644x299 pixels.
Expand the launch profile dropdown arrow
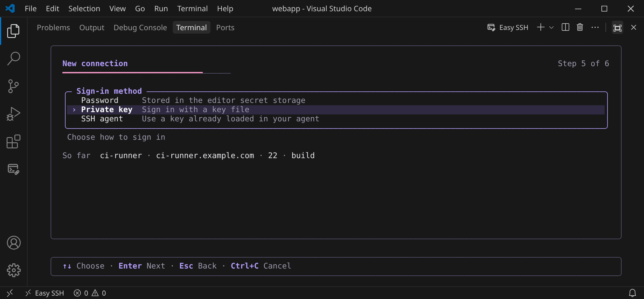(x=551, y=28)
